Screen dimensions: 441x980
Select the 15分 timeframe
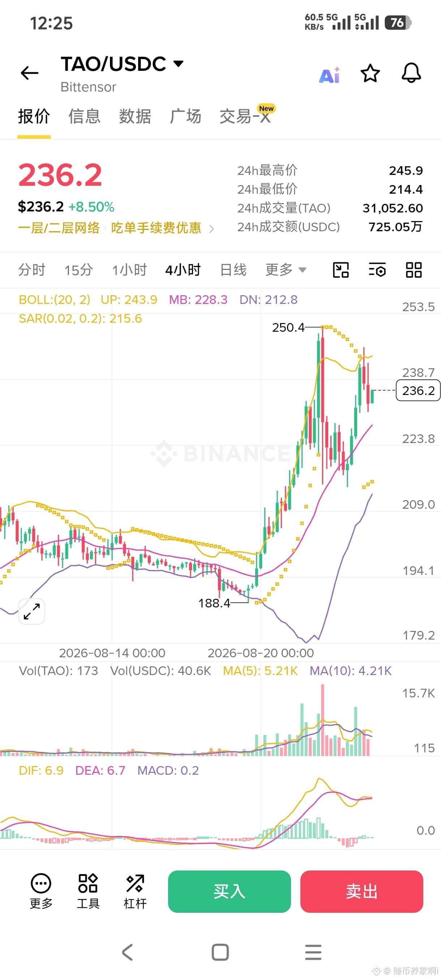tap(78, 270)
